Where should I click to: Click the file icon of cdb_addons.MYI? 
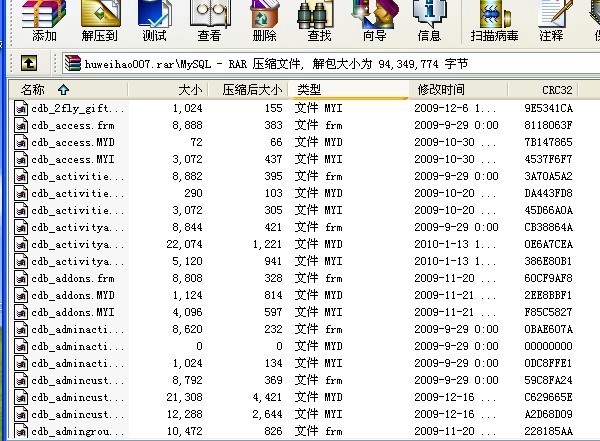click(21, 312)
